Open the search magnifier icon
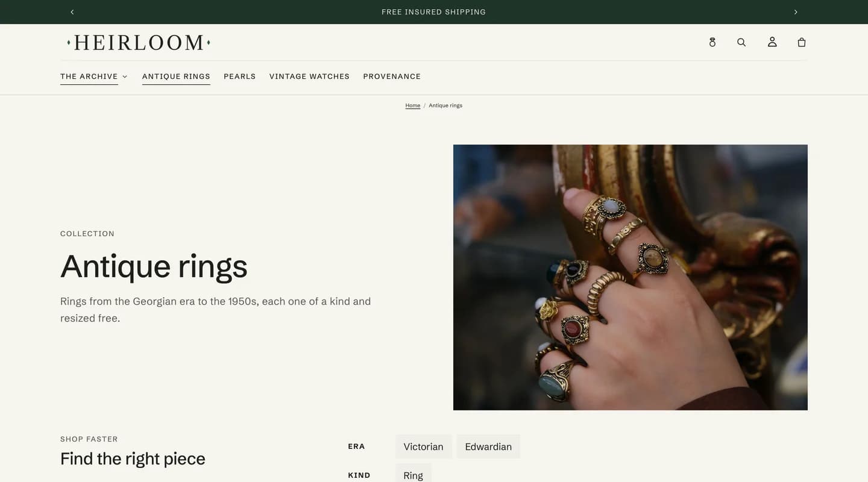This screenshot has width=868, height=482. (x=741, y=42)
